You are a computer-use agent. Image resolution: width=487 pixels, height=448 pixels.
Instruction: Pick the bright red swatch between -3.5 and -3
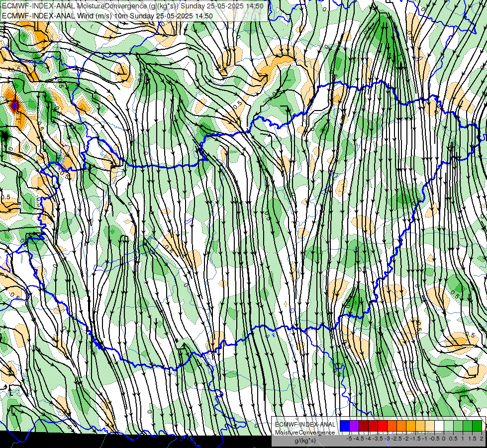coord(383,426)
